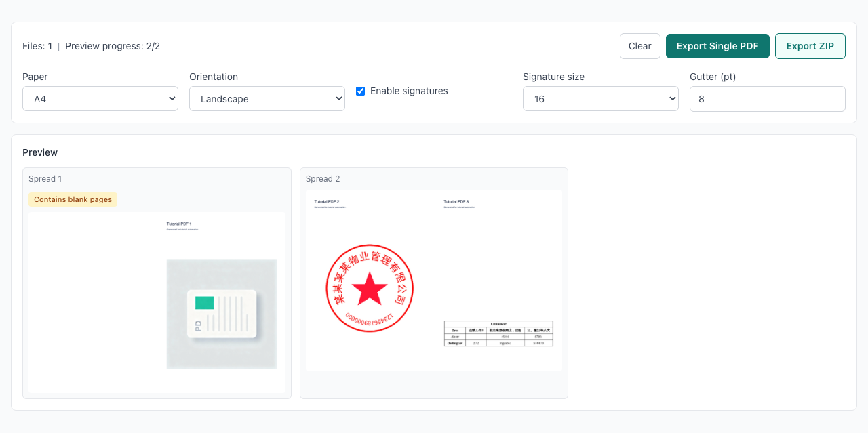Disable the Enable signatures checkbox
The height and width of the screenshot is (433, 868).
click(360, 91)
